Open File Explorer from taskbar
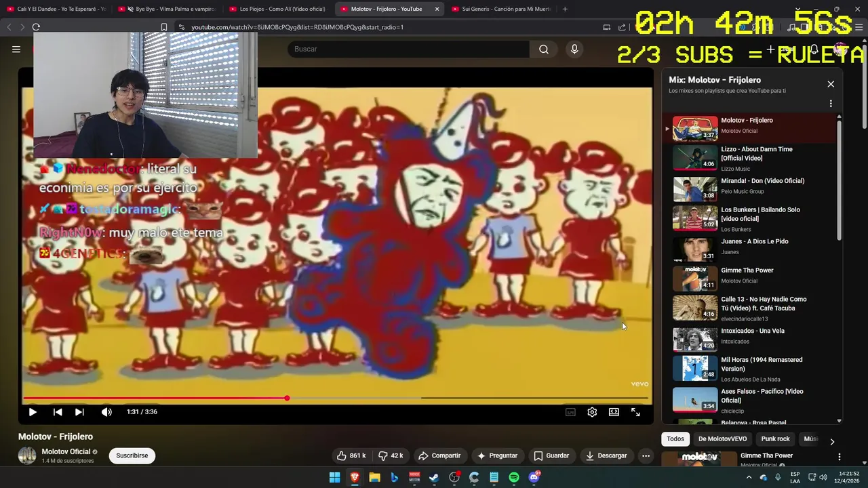Screen dimensions: 868x488 coord(374,477)
